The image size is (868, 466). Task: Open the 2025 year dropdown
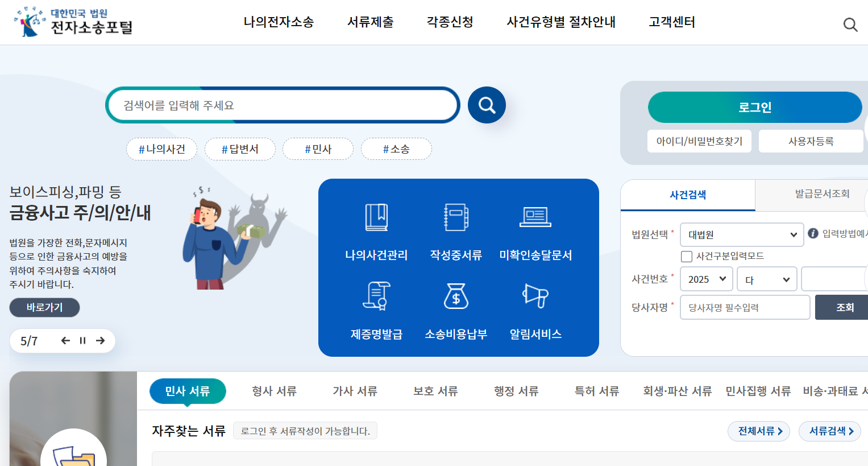click(707, 279)
